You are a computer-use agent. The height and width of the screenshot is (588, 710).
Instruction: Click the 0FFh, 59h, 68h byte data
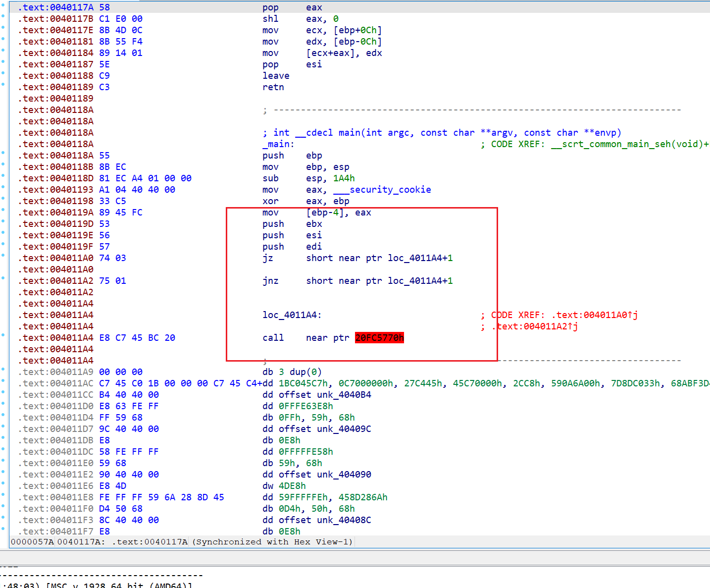click(317, 418)
